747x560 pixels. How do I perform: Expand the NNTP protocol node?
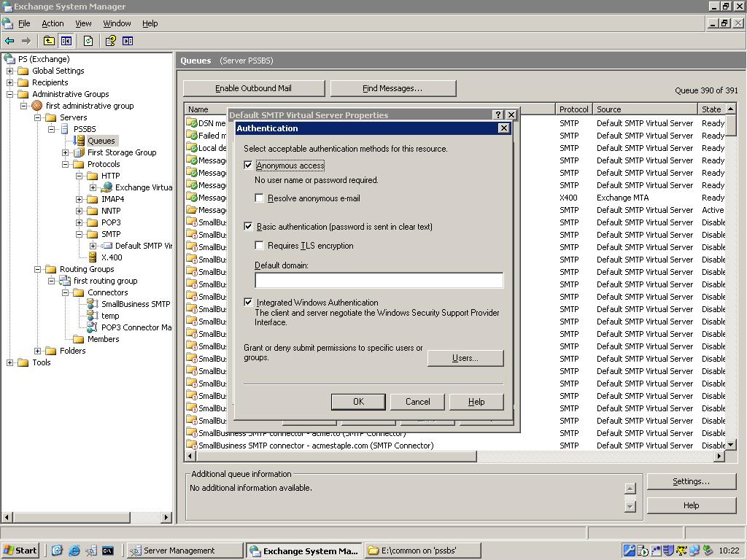click(79, 211)
